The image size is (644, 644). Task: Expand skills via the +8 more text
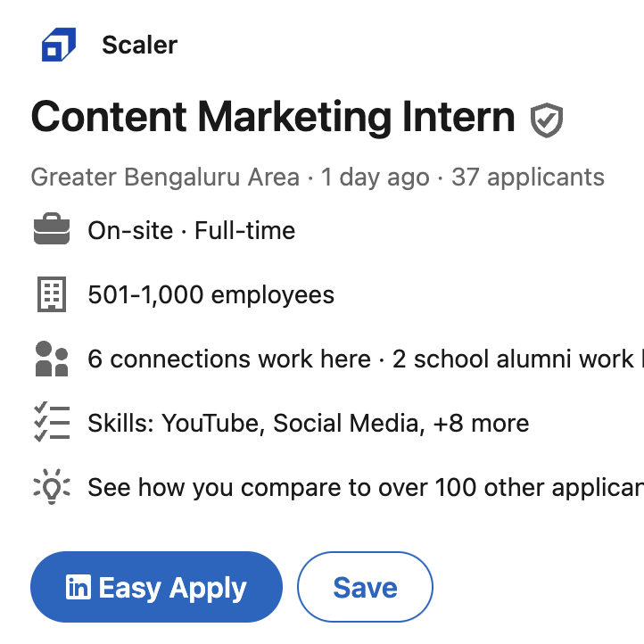click(481, 423)
